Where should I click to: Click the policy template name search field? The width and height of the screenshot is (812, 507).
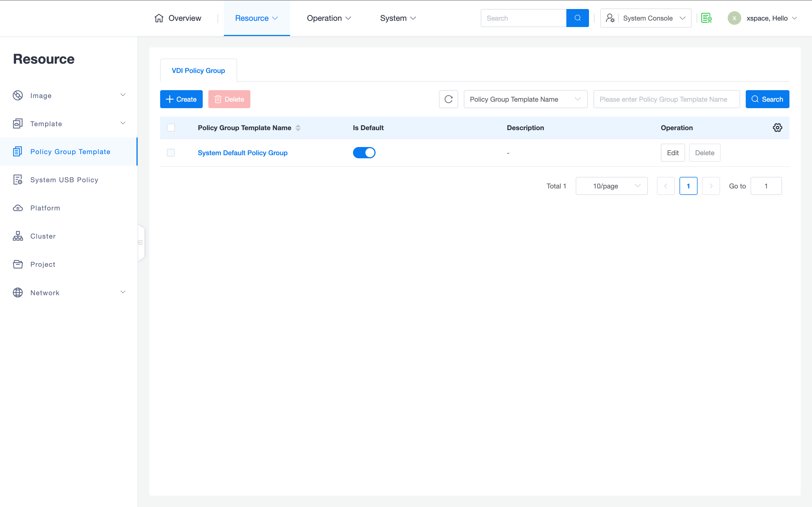(x=666, y=99)
